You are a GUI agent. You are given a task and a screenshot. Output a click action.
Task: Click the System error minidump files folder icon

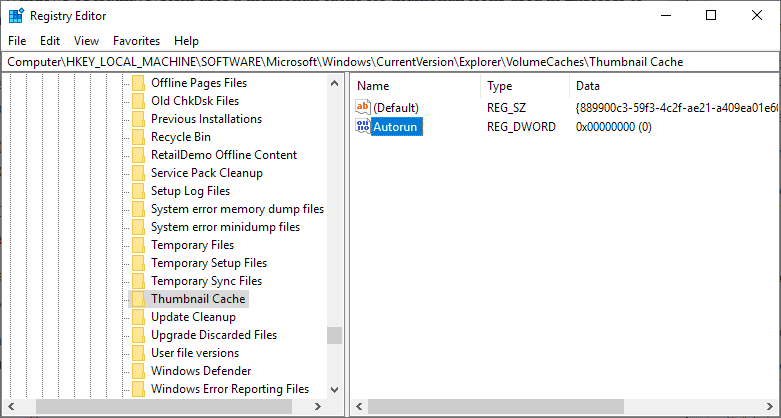click(138, 227)
